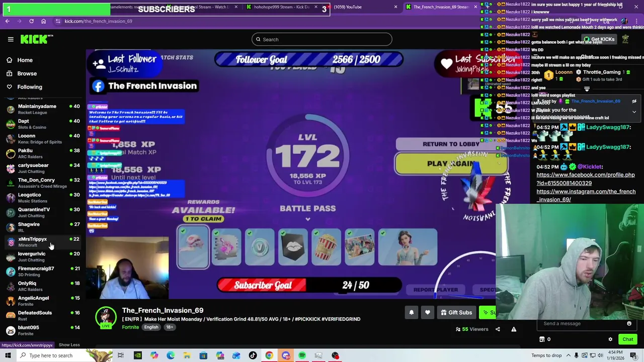Close the YouTube tab
Screen dimensions: 644x362
395,7
